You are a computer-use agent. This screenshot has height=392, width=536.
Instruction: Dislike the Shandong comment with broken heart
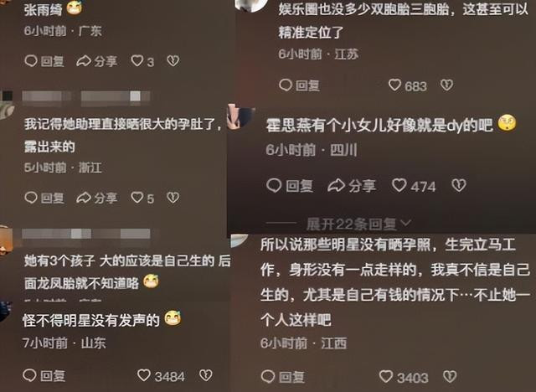206,375
